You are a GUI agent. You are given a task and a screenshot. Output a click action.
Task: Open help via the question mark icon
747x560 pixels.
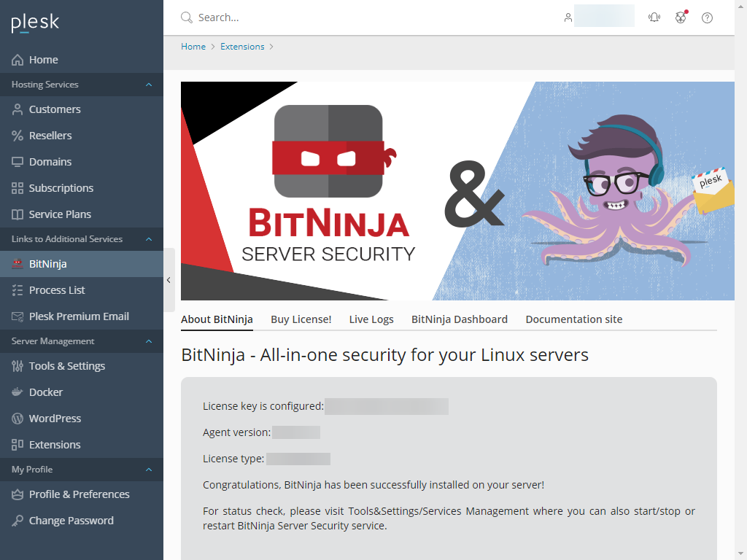(707, 17)
